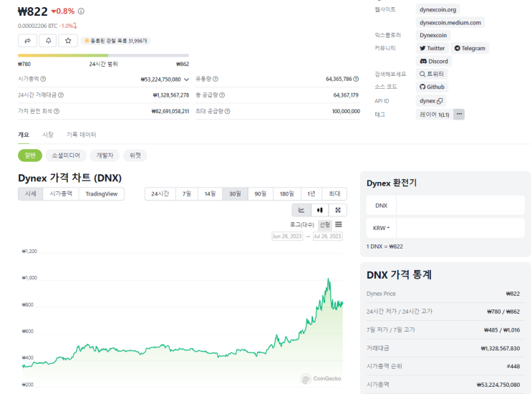The width and height of the screenshot is (532, 394).
Task: Select the max chart range
Action: pyautogui.click(x=334, y=193)
